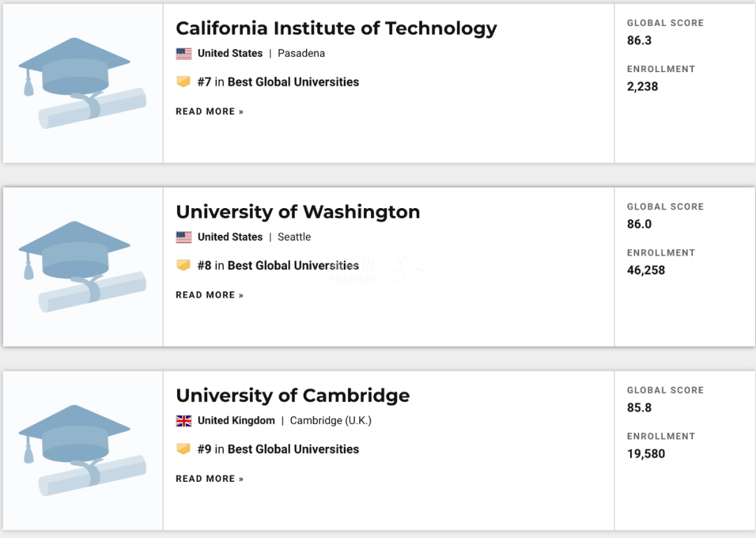
Task: Click the yellow ranking badge beside #7
Action: pos(183,81)
